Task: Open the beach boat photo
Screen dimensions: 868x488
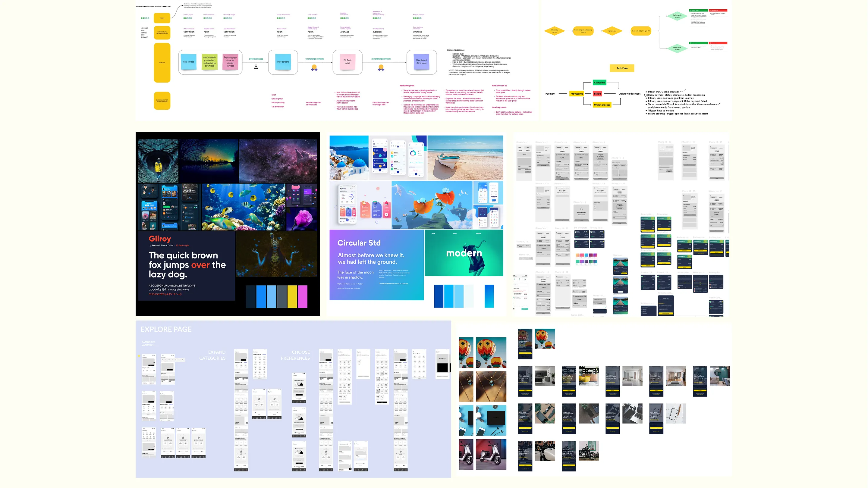Action: [x=465, y=158]
